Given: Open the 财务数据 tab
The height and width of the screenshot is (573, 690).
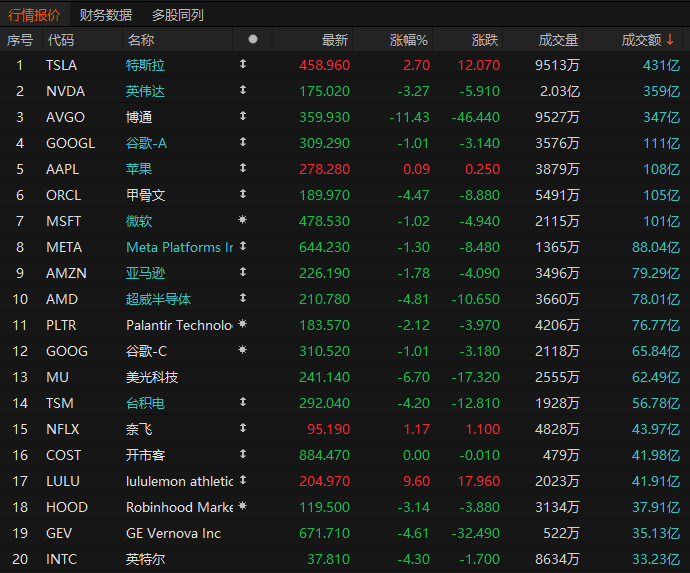Looking at the screenshot, I should pos(106,15).
